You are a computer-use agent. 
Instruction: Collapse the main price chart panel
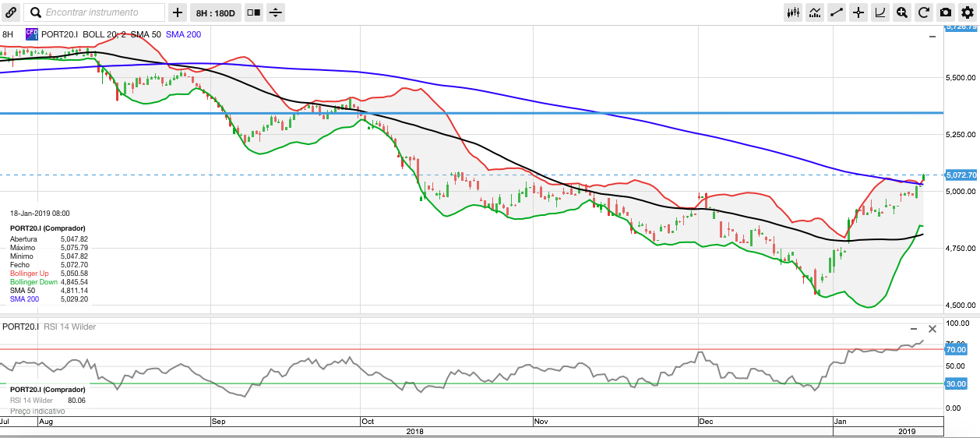932,37
